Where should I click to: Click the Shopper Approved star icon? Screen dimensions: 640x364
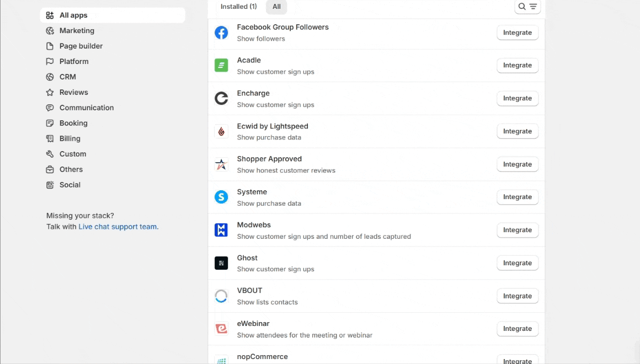[221, 164]
